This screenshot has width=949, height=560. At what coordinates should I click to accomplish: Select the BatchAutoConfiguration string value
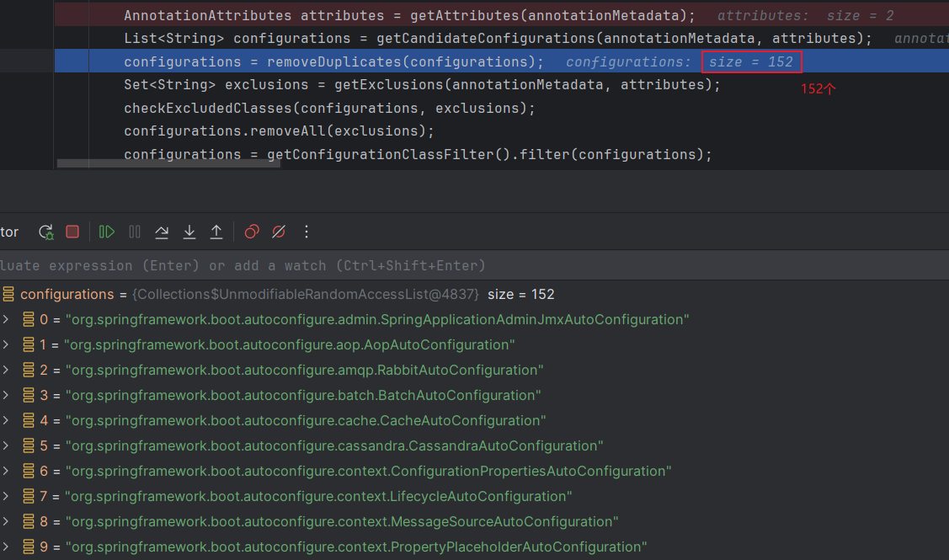point(303,395)
